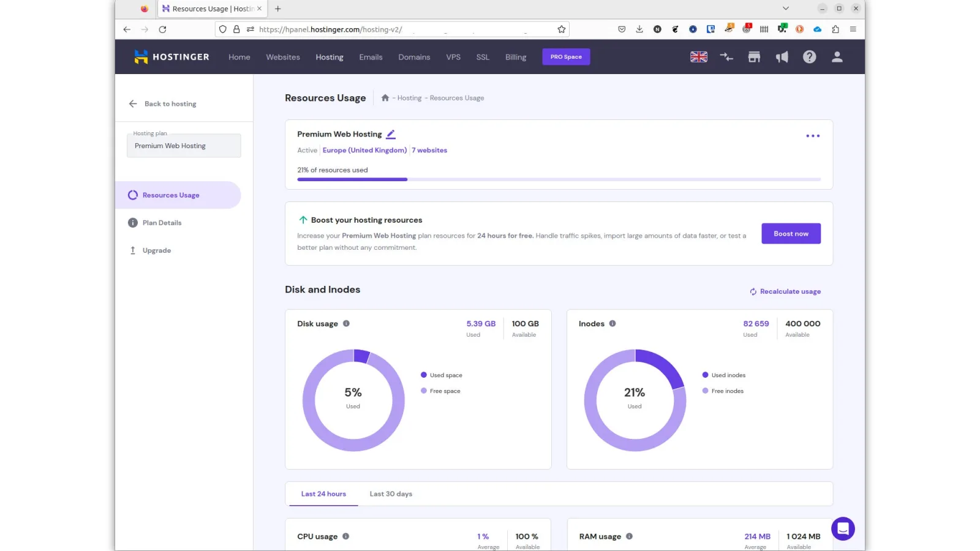Open SSL in top navigation
980x551 pixels.
[x=483, y=57]
